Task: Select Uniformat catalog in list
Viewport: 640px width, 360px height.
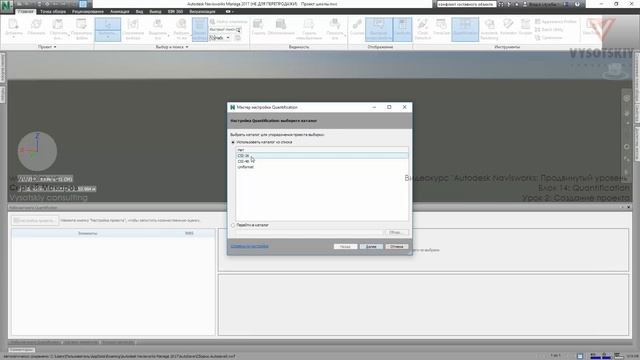Action: [322, 167]
